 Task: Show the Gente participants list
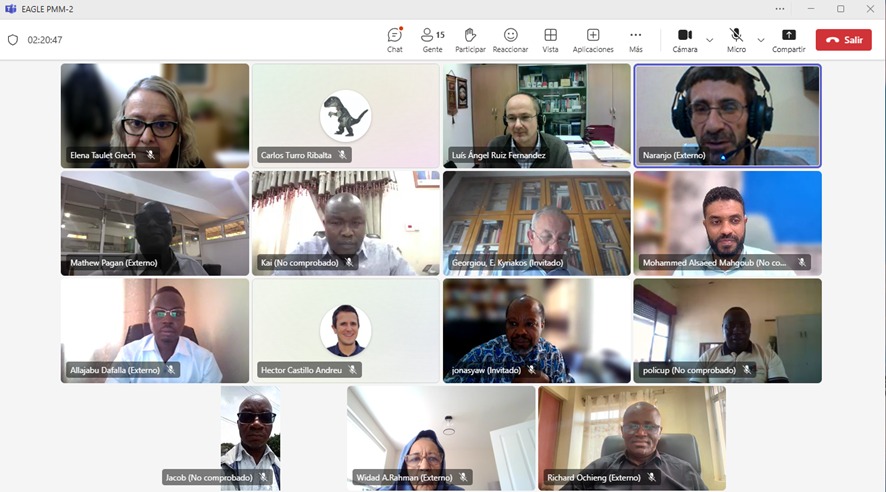coord(432,39)
